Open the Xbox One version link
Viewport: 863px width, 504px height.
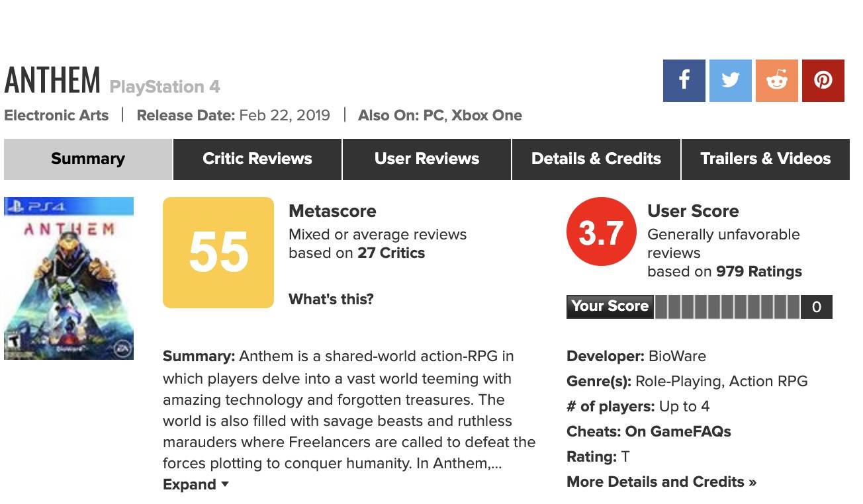[x=486, y=115]
